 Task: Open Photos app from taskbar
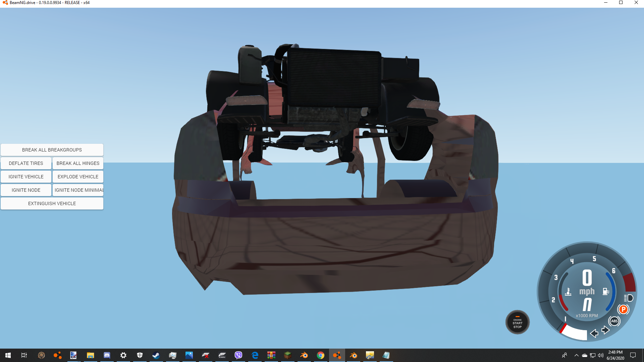[x=189, y=355]
